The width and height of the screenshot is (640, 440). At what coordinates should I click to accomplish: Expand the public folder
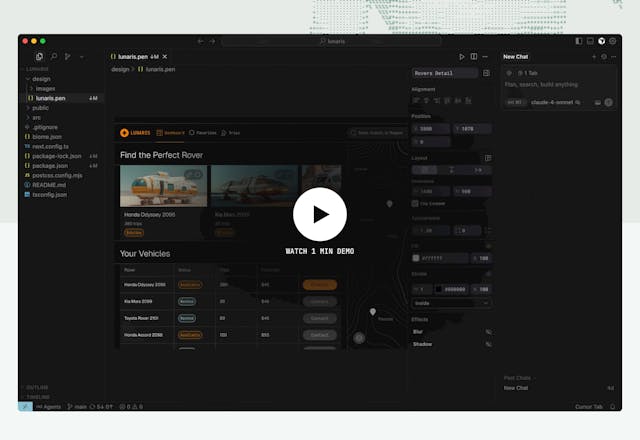click(40, 108)
